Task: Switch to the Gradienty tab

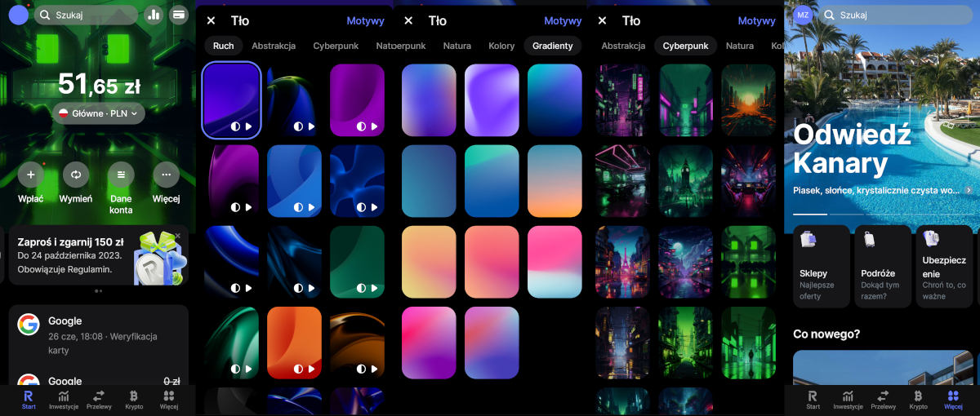Action: 552,46
